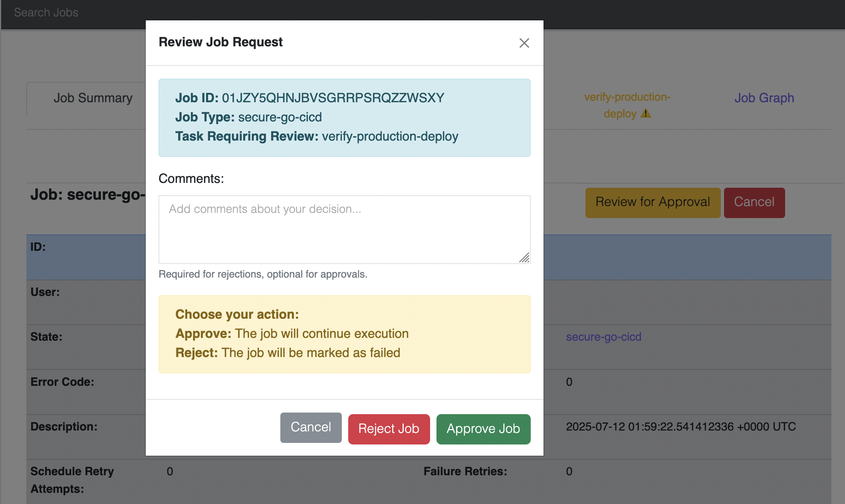This screenshot has width=845, height=504.
Task: Click the Choose your action notice
Action: 344,334
